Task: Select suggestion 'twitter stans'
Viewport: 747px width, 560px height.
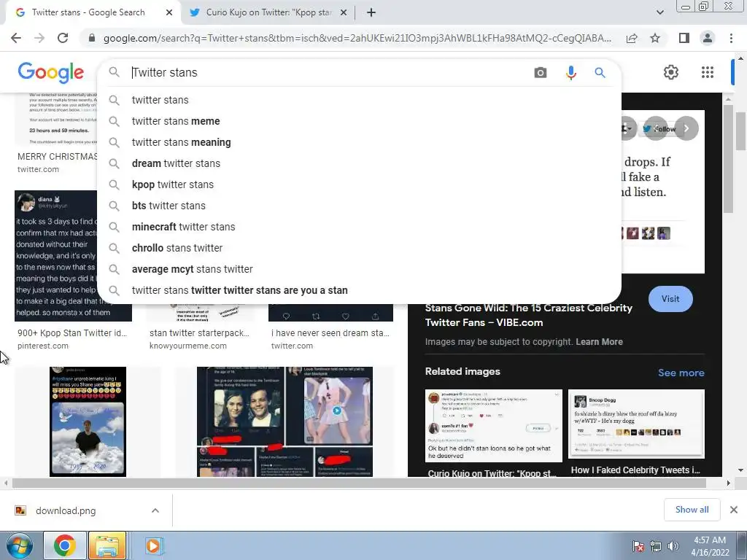Action: coord(359,100)
